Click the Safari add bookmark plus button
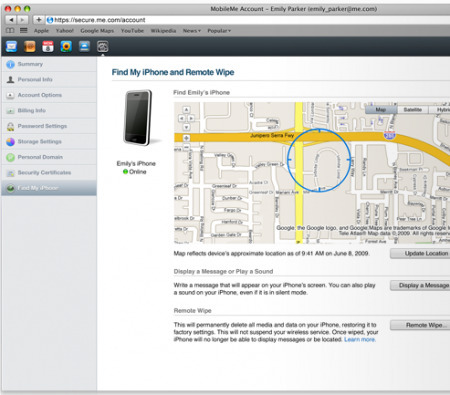 [x=38, y=20]
